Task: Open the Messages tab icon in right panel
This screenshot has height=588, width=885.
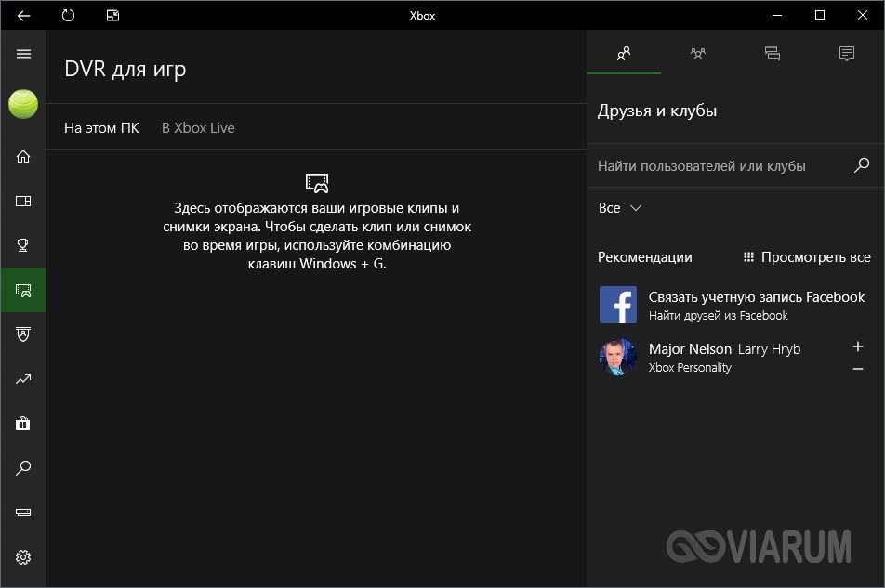Action: (x=772, y=54)
